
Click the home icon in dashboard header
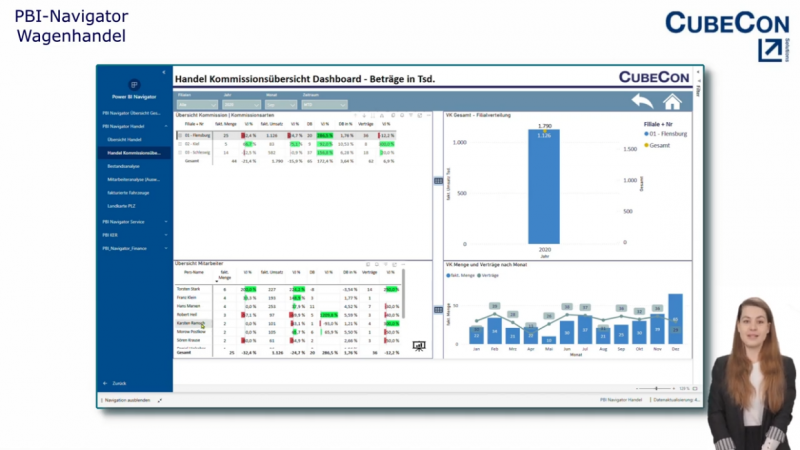(672, 101)
